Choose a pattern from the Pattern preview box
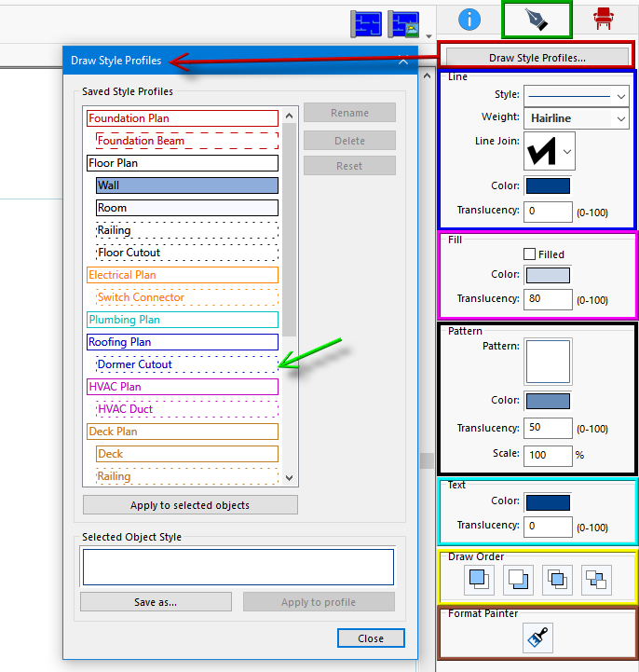The width and height of the screenshot is (639, 672). tap(548, 362)
